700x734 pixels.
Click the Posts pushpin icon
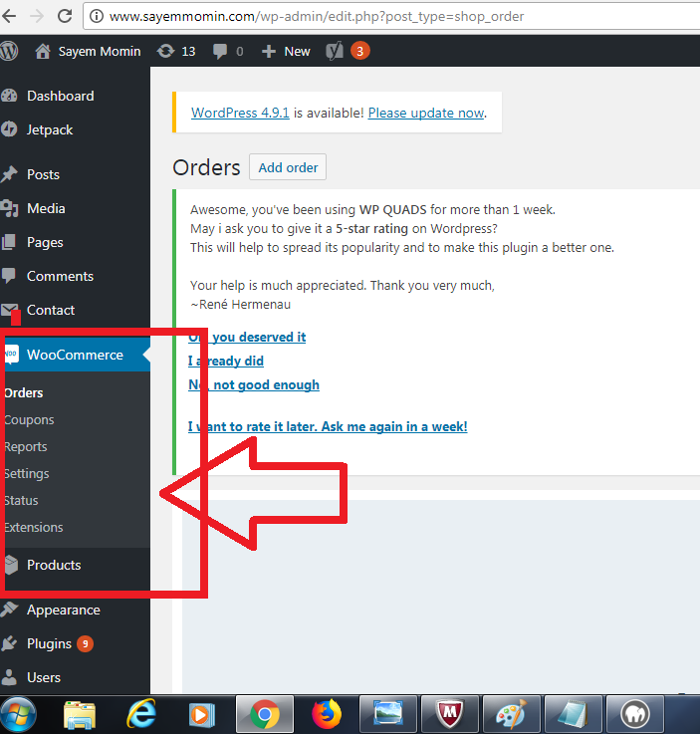(x=9, y=174)
